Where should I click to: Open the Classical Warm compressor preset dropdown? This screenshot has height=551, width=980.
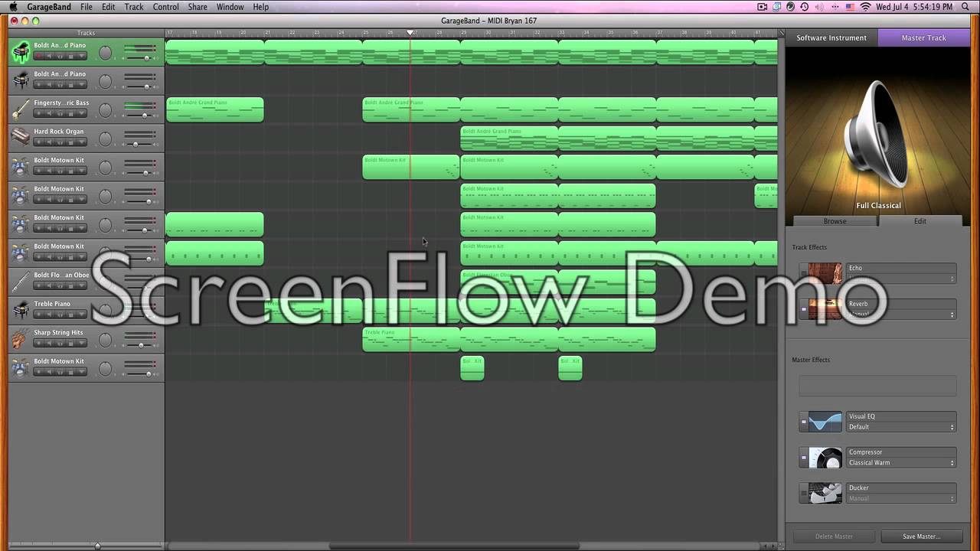coord(901,463)
